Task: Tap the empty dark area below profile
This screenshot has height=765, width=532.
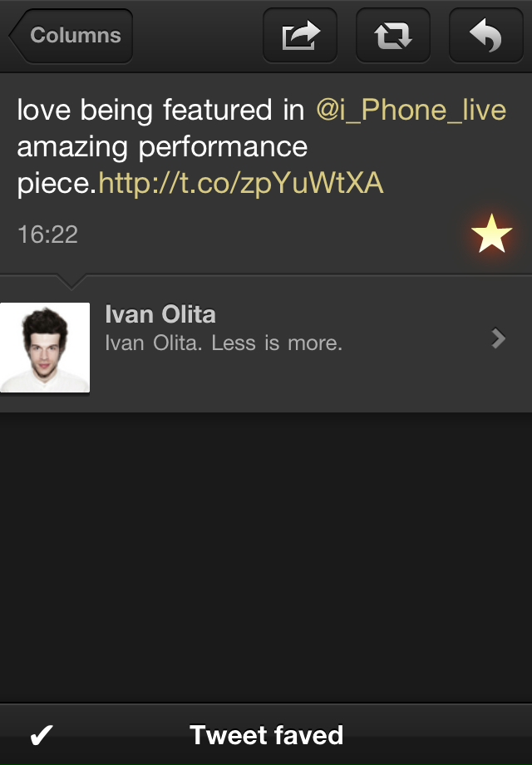Action: (x=266, y=557)
